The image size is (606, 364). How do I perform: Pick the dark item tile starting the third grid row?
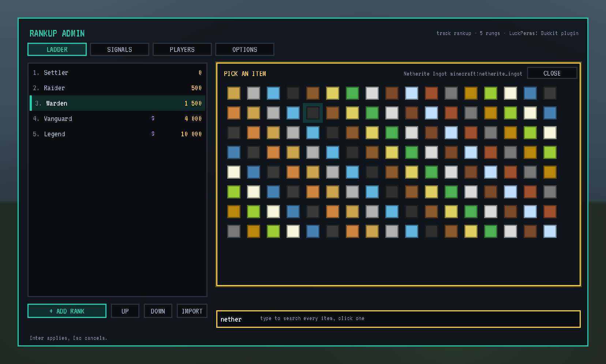pos(234,133)
